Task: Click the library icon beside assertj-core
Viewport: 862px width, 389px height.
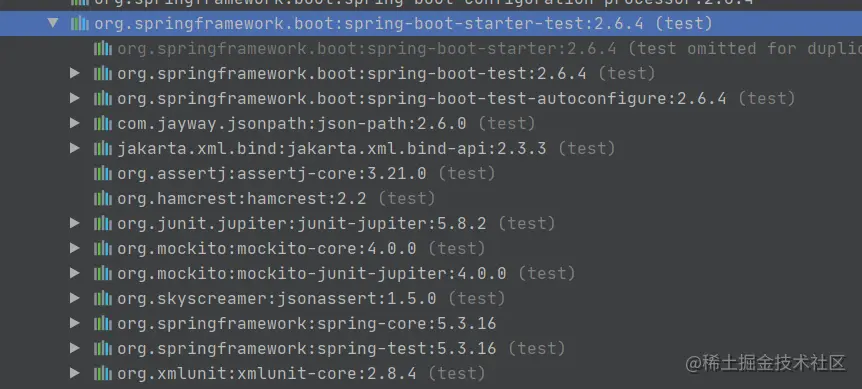Action: click(103, 174)
